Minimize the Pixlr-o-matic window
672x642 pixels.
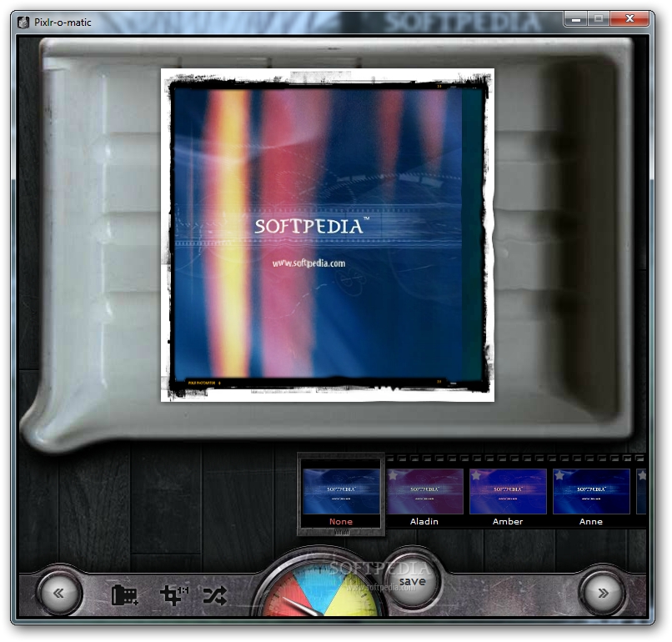pos(576,19)
